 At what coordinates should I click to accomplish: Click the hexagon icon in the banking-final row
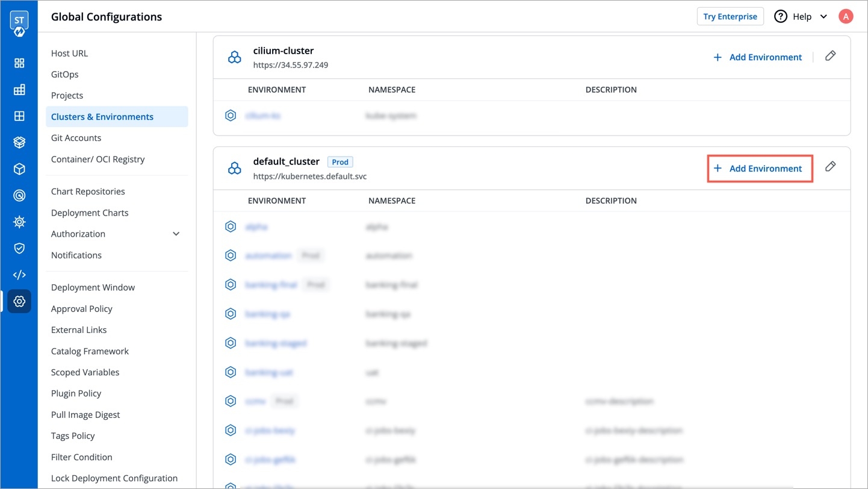pos(231,284)
